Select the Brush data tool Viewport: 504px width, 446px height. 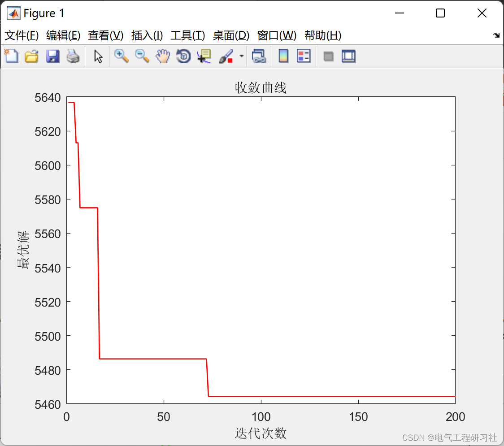(226, 56)
